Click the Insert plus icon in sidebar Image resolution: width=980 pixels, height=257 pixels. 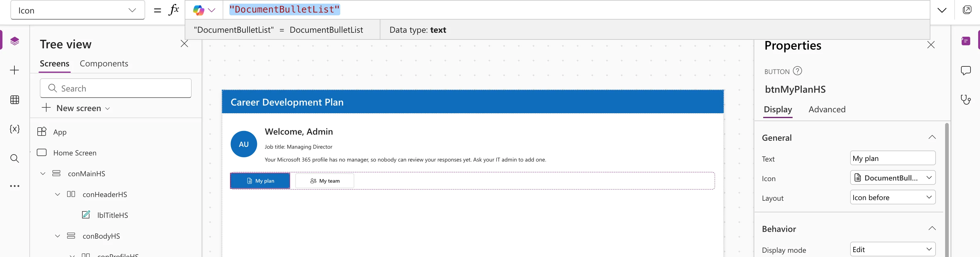pos(14,70)
